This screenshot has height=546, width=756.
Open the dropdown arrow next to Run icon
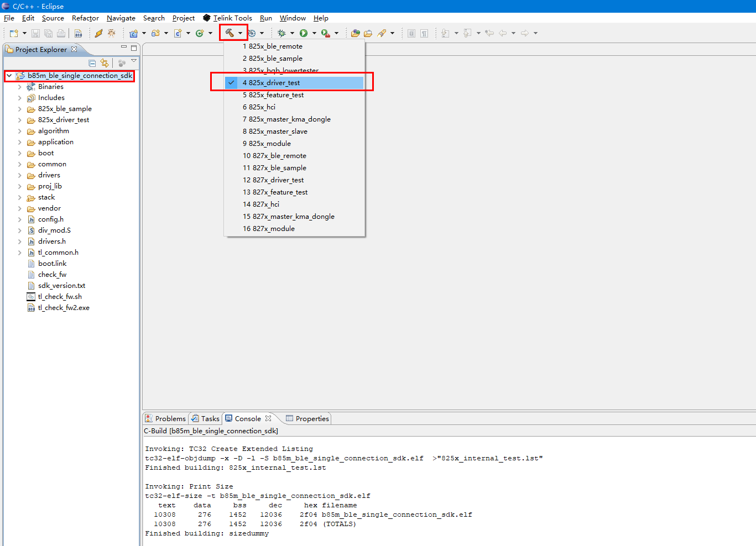(314, 33)
